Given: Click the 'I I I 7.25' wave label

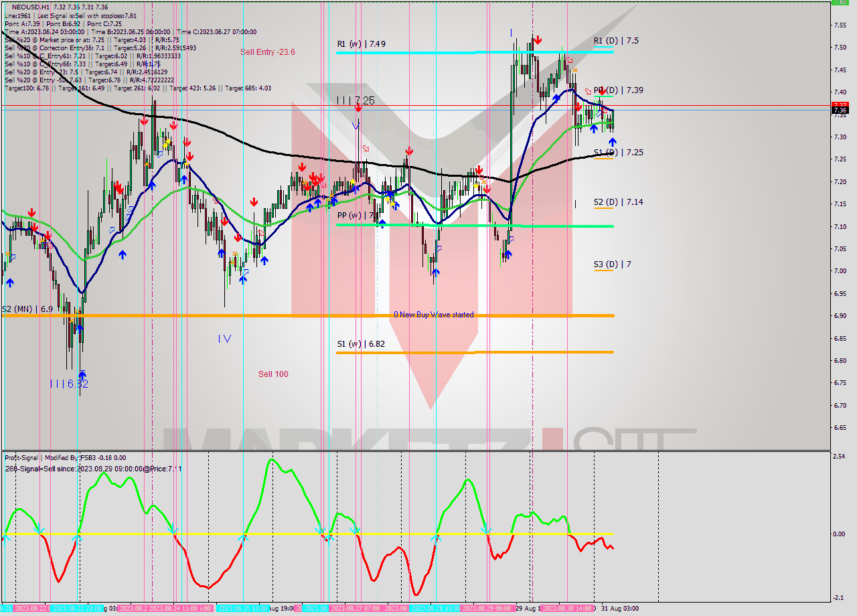Looking at the screenshot, I should [356, 100].
